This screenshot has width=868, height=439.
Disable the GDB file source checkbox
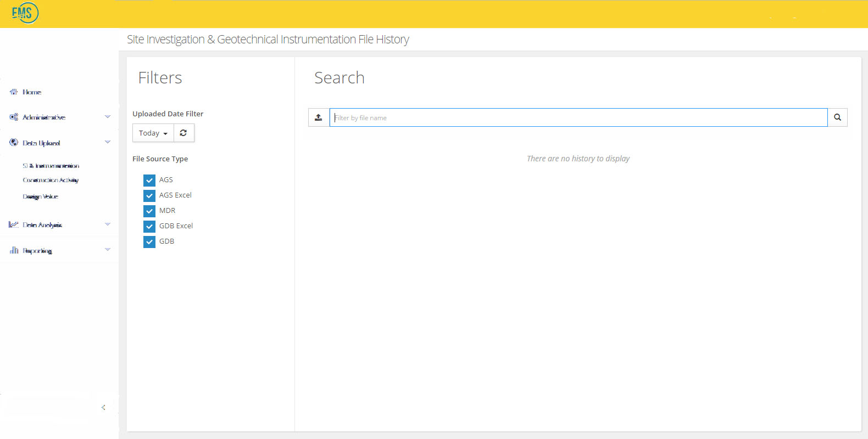[149, 241]
